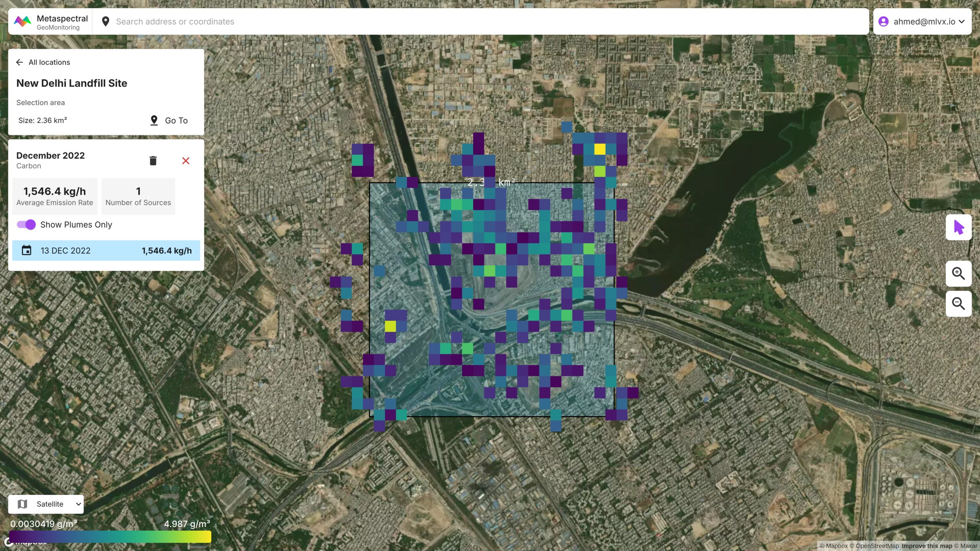Zoom out on the map
Image resolution: width=980 pixels, height=551 pixels.
[958, 304]
